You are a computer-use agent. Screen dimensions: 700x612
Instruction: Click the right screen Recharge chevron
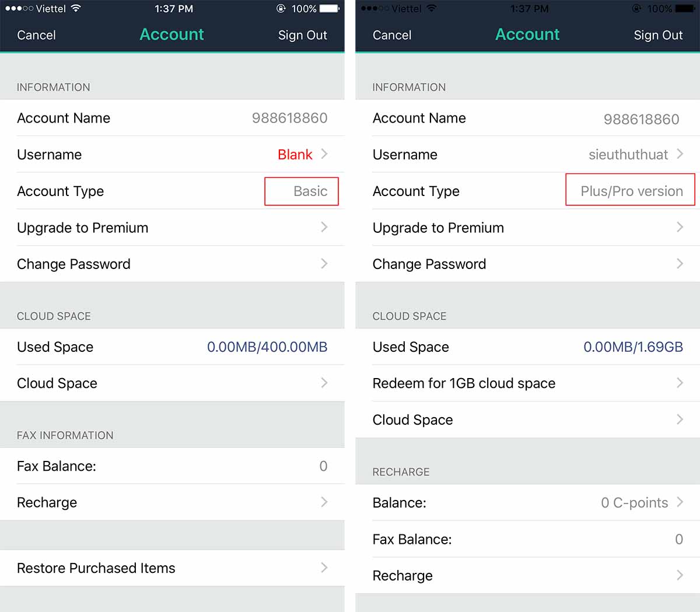point(680,575)
